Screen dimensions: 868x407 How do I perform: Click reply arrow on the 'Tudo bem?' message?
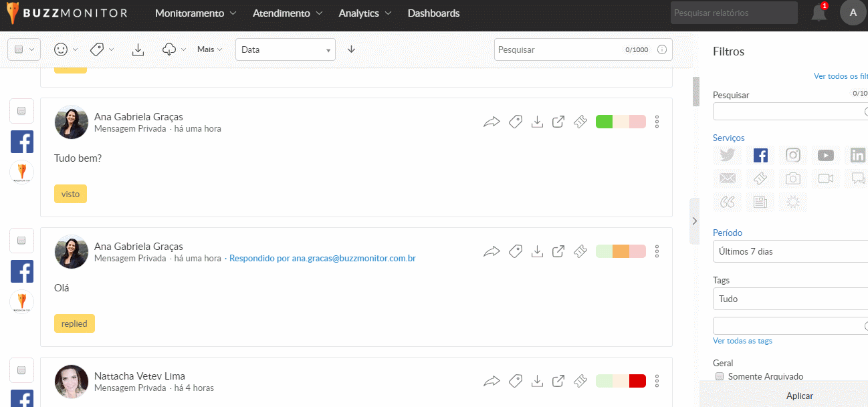pyautogui.click(x=492, y=122)
